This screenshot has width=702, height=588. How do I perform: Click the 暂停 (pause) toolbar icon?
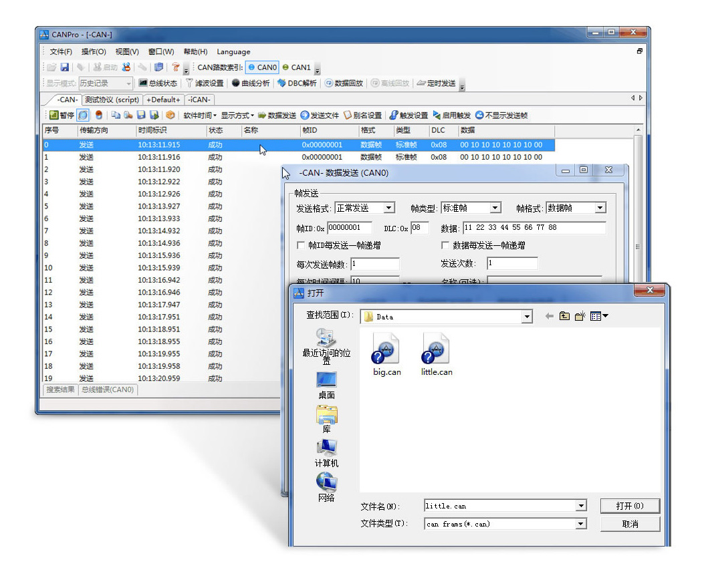pos(62,116)
